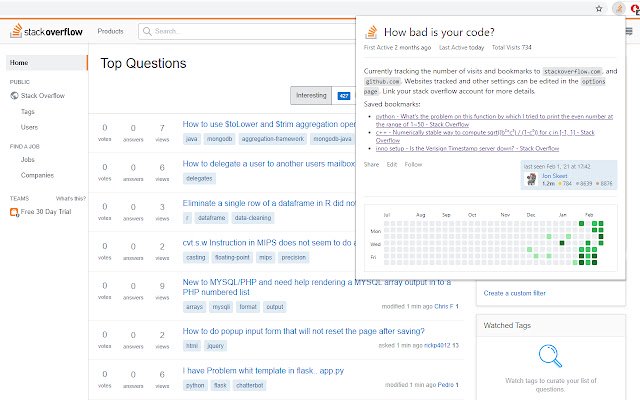Screen dimensions: 640x400
Task: Click Free 30 Day Trial
Action: coord(46,212)
